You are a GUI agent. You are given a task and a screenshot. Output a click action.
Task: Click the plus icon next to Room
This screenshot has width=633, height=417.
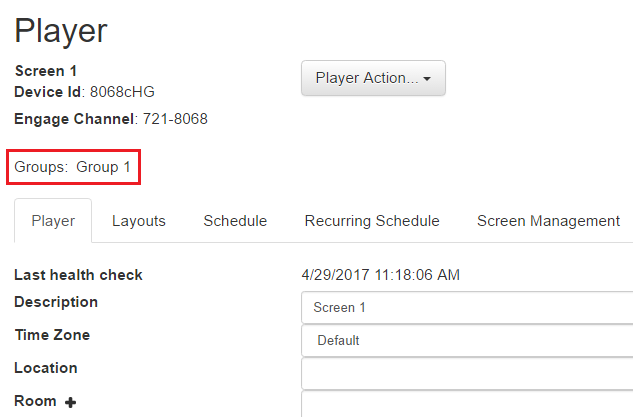pos(70,402)
